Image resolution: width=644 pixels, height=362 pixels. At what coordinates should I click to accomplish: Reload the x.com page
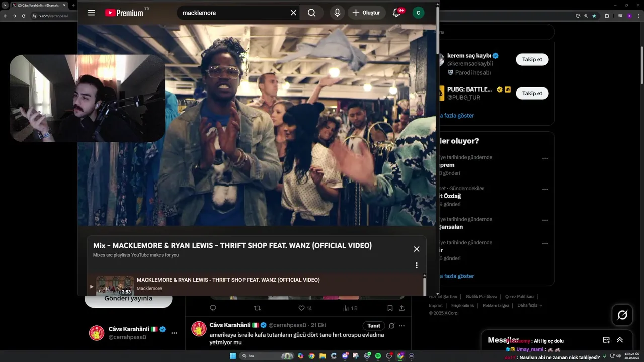coord(24,16)
